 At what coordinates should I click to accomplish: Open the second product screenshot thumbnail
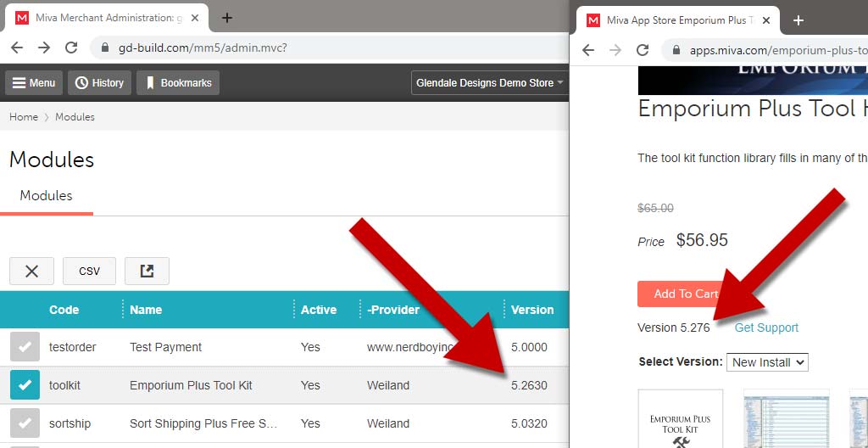click(x=786, y=418)
